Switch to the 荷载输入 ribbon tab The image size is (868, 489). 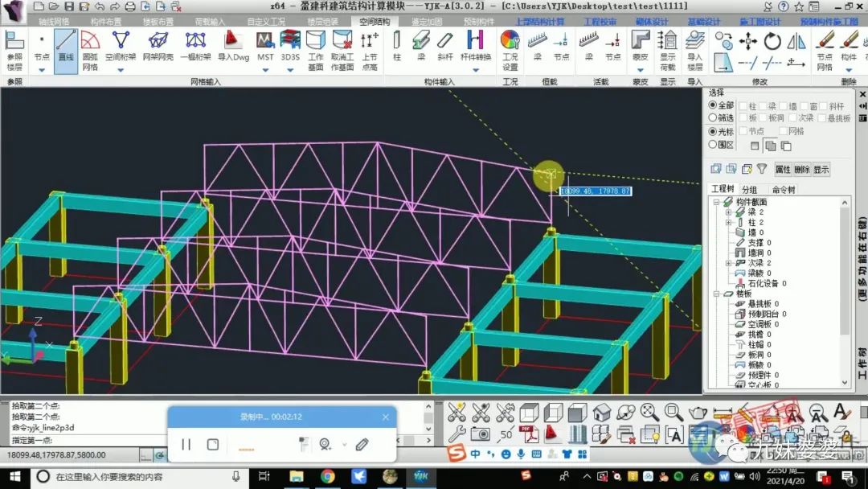[x=211, y=22]
